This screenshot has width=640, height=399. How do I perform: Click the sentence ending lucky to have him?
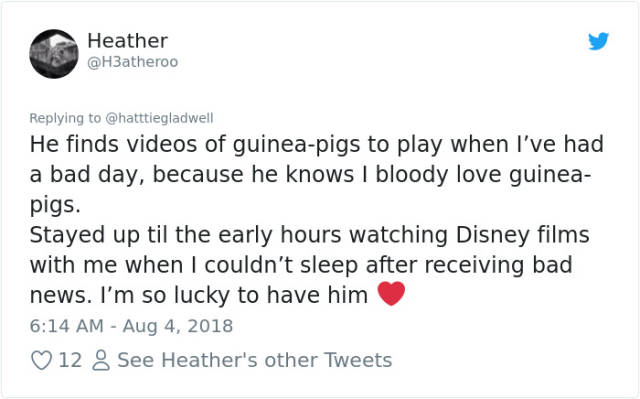coord(234,295)
